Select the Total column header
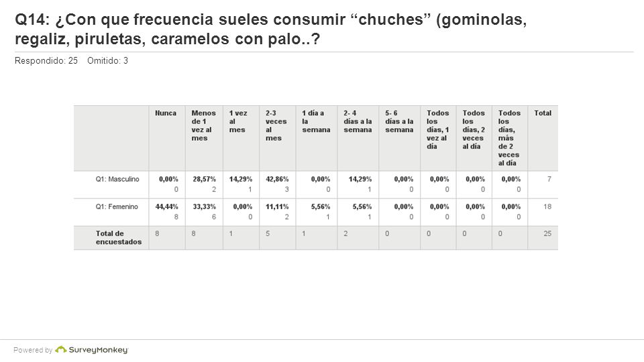This screenshot has height=362, width=644. point(543,113)
